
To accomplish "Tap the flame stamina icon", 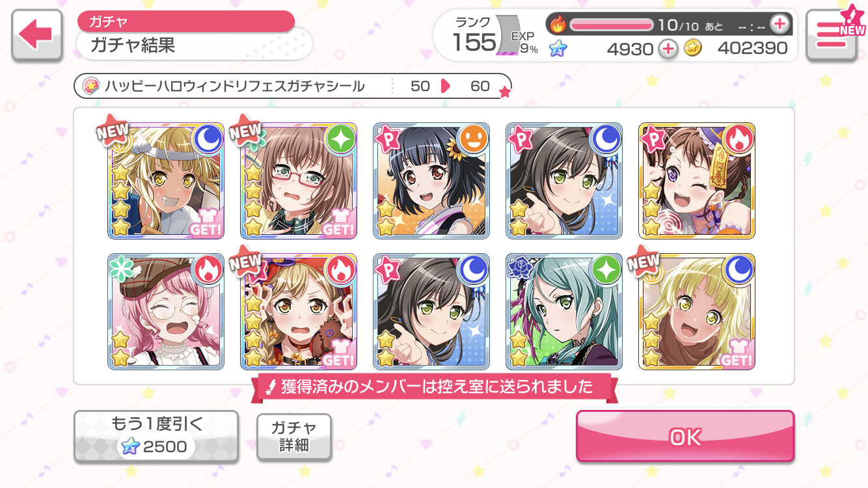I will pyautogui.click(x=558, y=25).
